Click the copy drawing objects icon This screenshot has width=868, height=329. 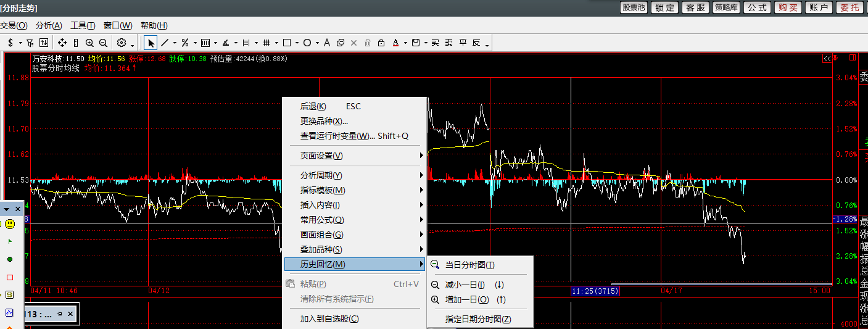pos(341,43)
